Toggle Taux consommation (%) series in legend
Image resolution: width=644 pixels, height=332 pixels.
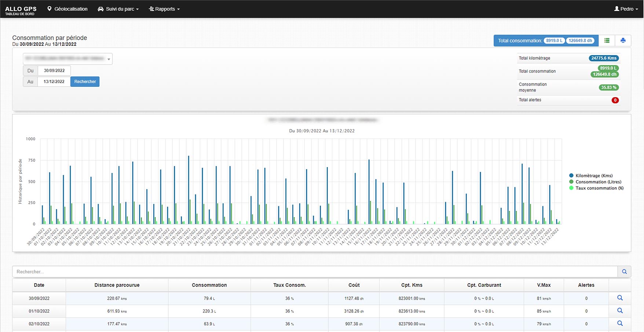pyautogui.click(x=599, y=188)
